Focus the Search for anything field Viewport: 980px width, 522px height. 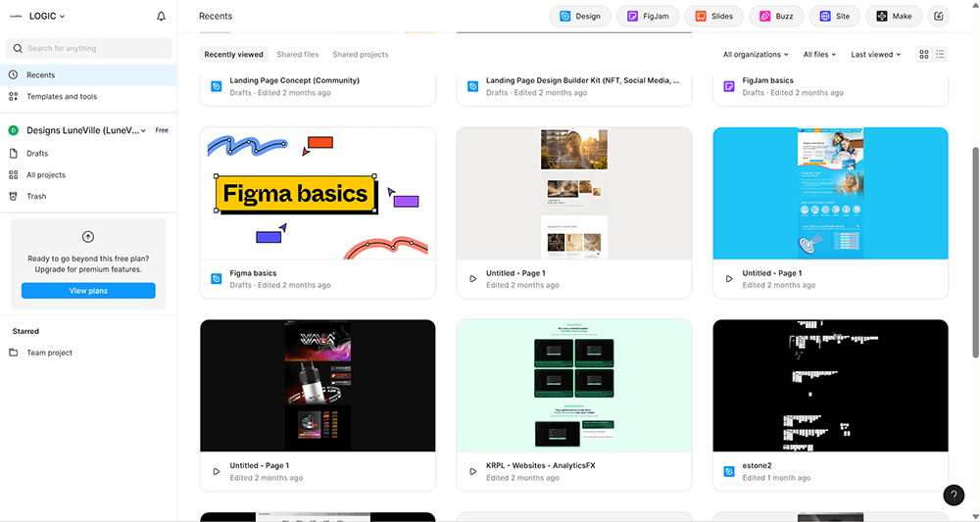click(89, 48)
